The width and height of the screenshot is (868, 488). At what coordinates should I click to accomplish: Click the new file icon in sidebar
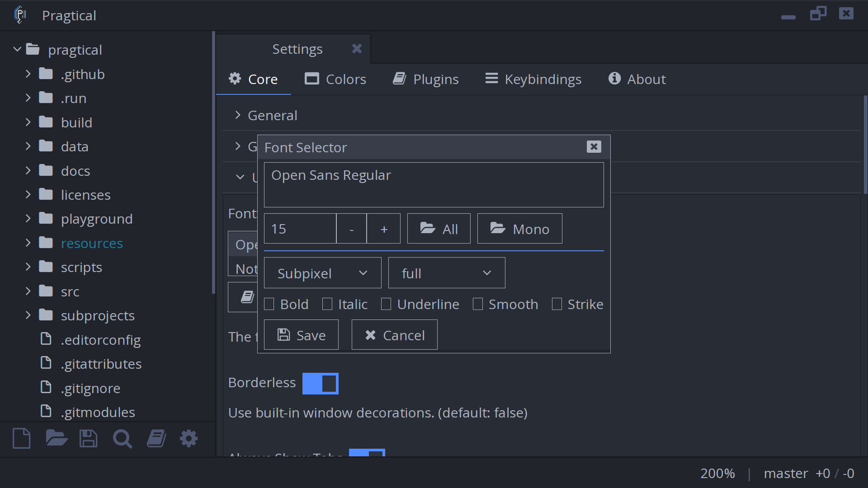[21, 439]
